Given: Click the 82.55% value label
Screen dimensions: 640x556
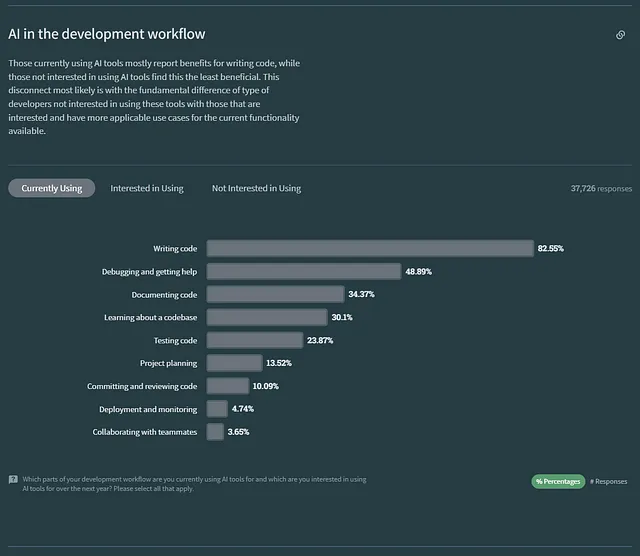Looking at the screenshot, I should (550, 248).
